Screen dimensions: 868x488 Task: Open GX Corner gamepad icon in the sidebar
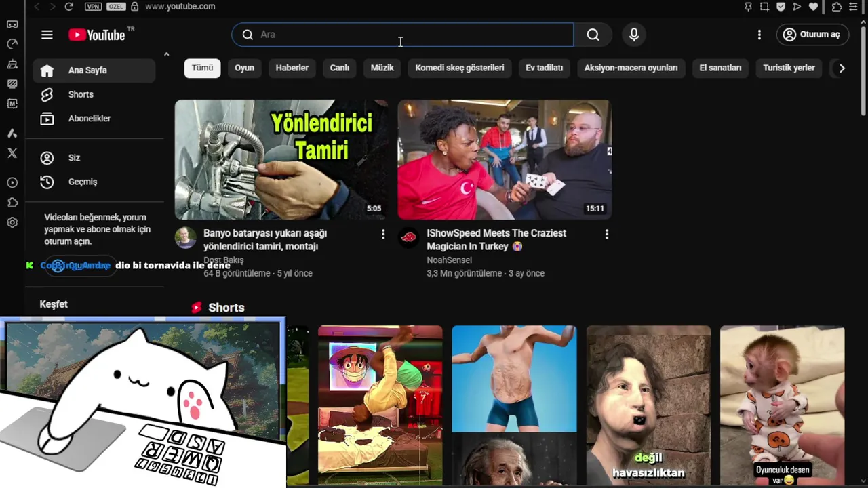tap(12, 24)
